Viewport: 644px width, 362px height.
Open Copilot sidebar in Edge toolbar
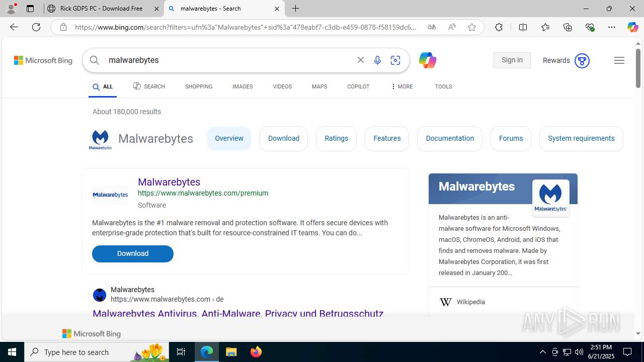(632, 27)
